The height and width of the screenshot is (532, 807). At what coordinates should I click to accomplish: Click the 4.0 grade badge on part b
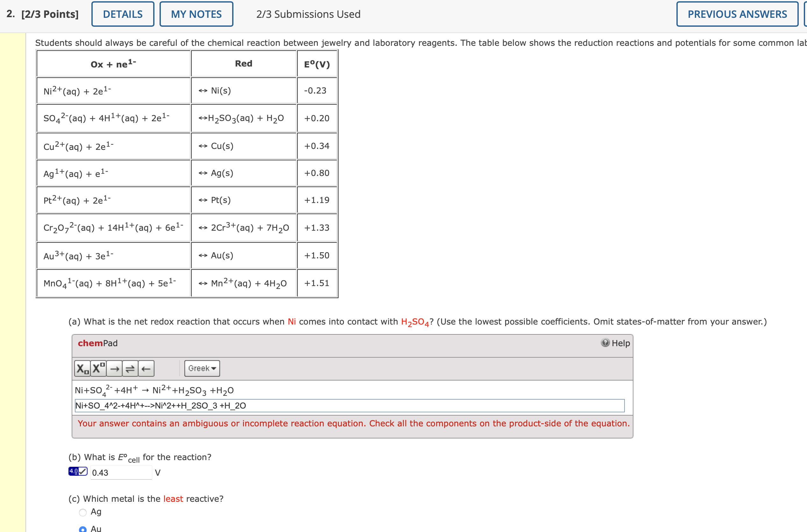pos(73,471)
